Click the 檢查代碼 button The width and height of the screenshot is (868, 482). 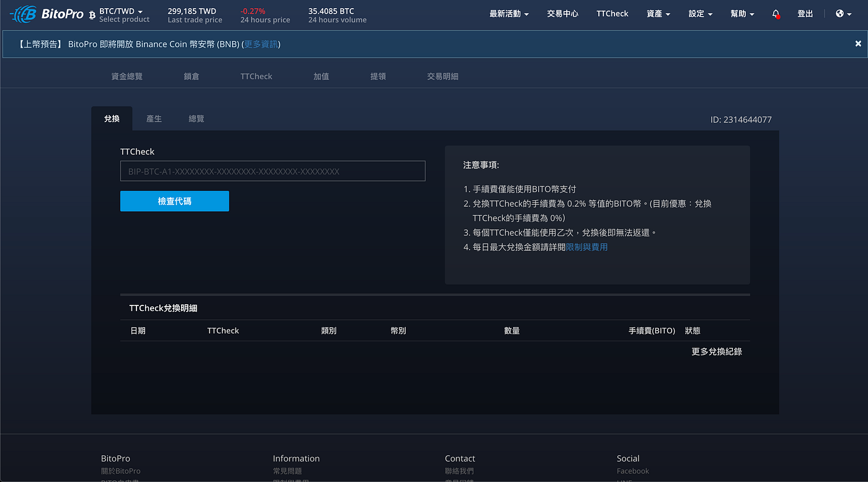point(175,201)
